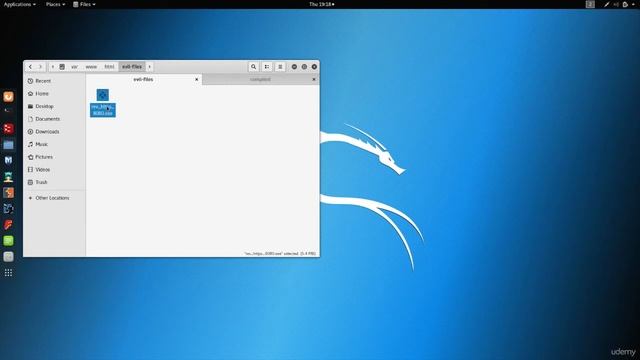Go back with the left arrow button

coord(30,67)
